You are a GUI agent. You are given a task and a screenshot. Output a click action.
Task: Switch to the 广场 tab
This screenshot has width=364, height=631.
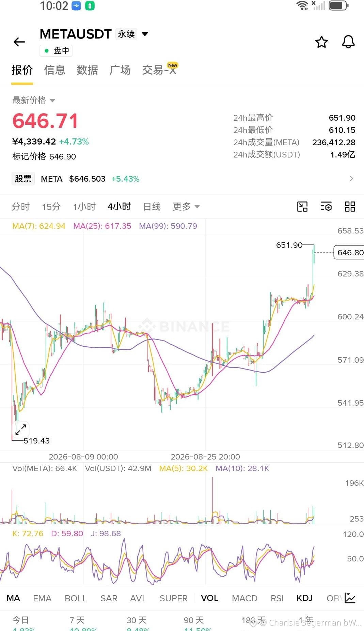120,70
